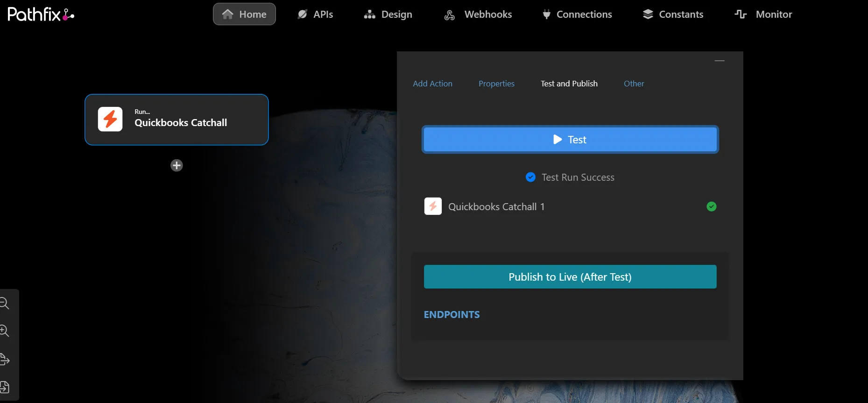The width and height of the screenshot is (868, 403).
Task: Click the green success check icon
Action: click(712, 206)
